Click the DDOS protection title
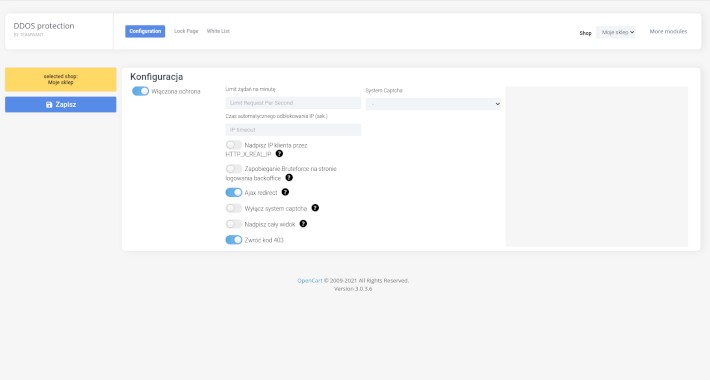The width and height of the screenshot is (710, 380). tap(44, 26)
